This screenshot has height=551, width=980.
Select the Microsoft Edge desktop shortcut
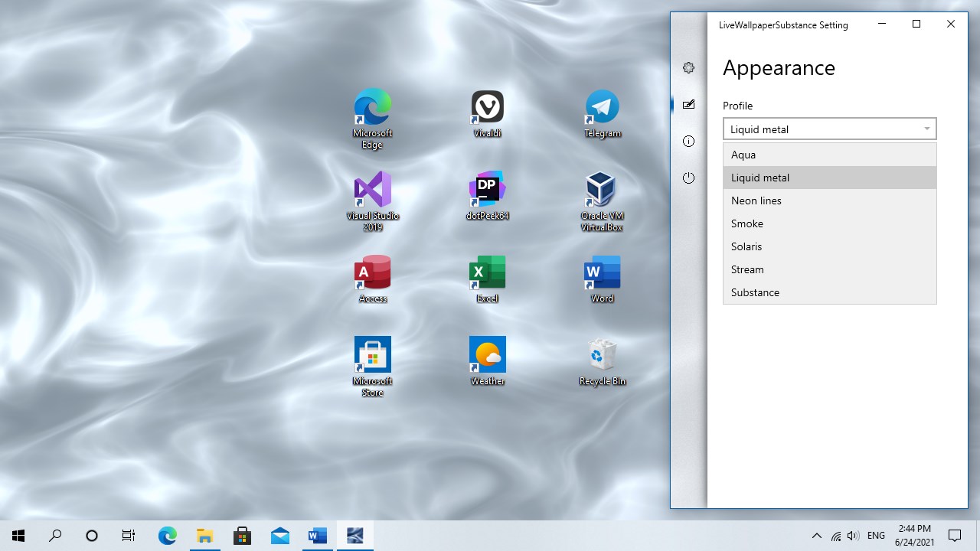(x=373, y=119)
